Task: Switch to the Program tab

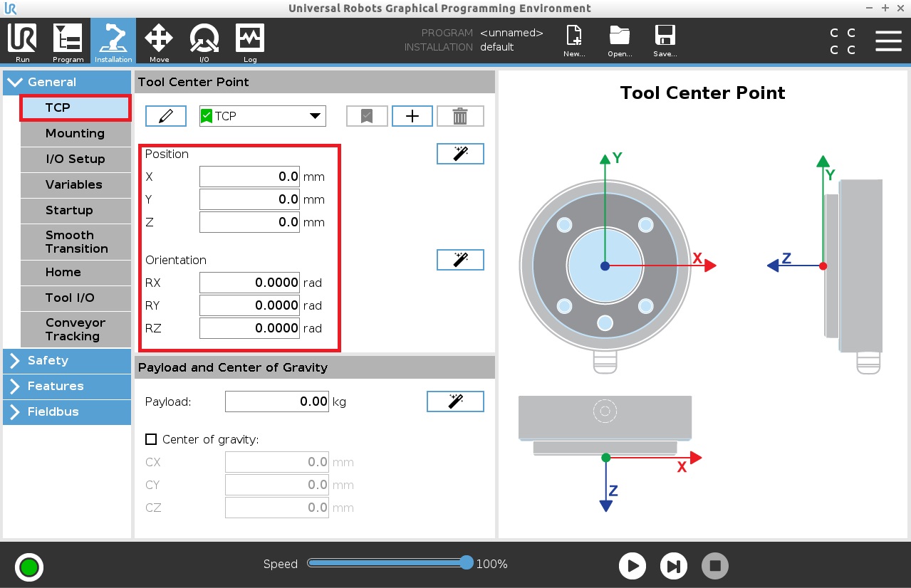Action: click(68, 41)
